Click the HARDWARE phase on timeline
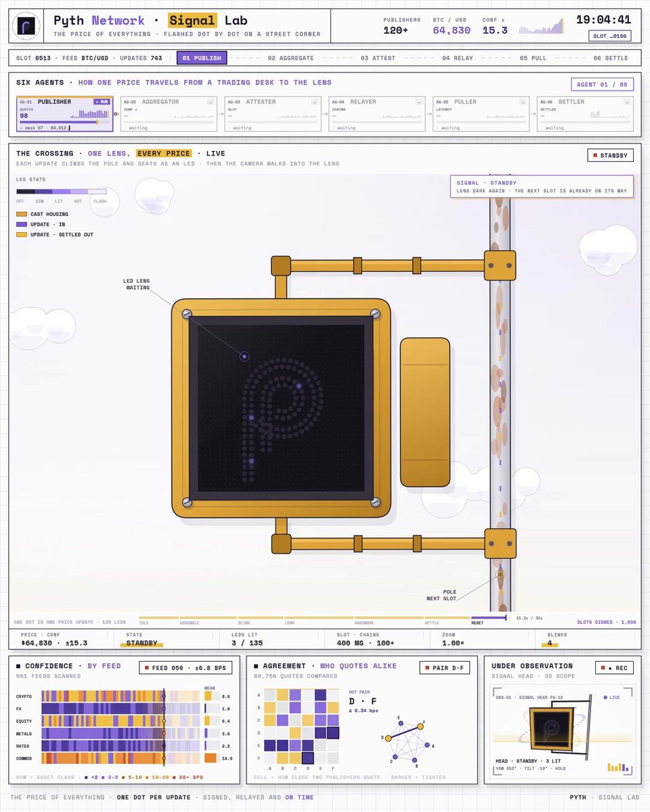Viewport: 650px width, 812px height. pos(389,618)
